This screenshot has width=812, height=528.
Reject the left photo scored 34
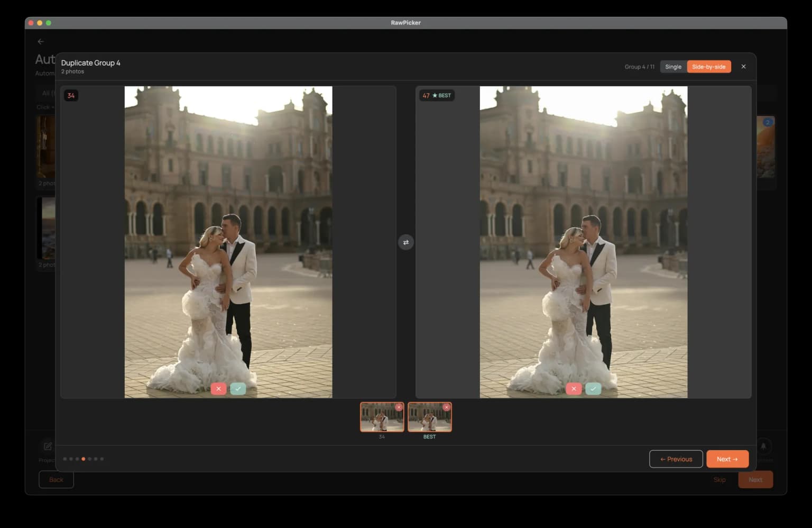(x=218, y=389)
